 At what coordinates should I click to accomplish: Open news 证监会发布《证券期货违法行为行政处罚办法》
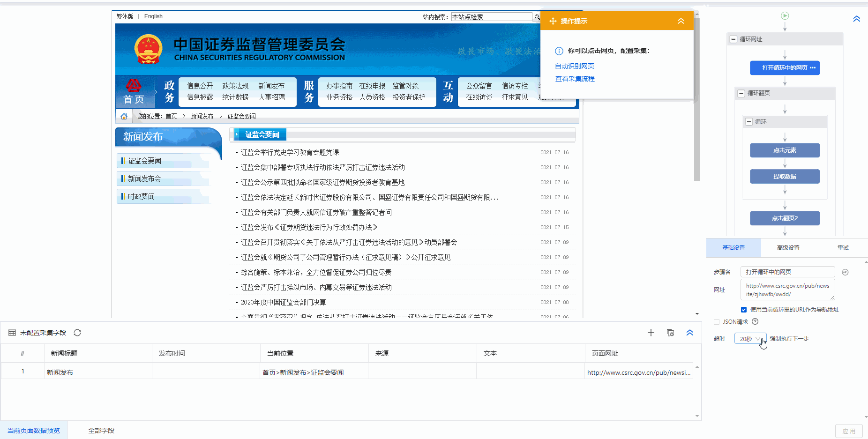pyautogui.click(x=309, y=227)
